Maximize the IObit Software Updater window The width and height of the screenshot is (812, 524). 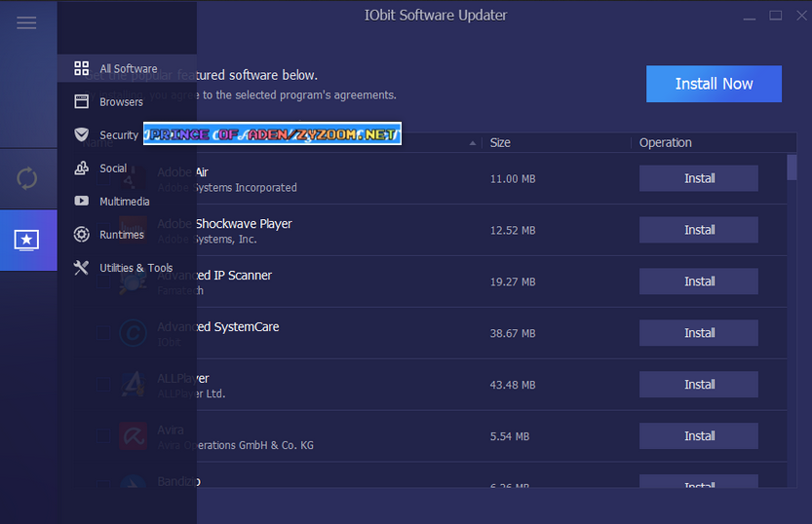[x=775, y=16]
